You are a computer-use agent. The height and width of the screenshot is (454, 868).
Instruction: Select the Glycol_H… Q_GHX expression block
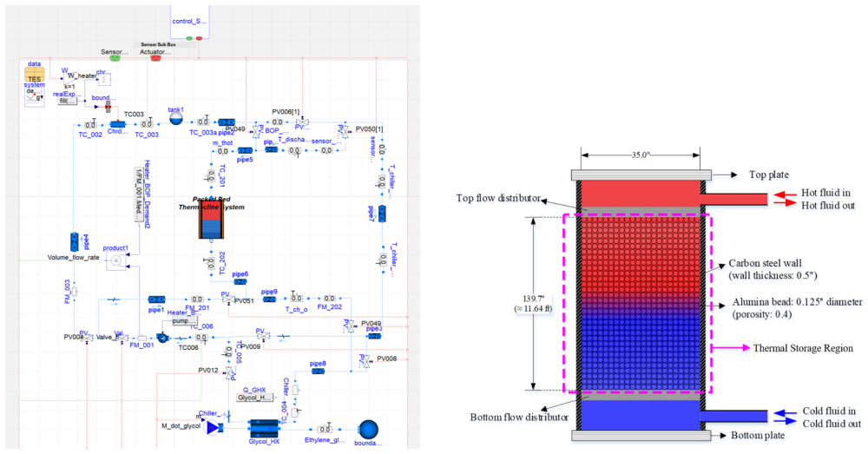pos(254,398)
